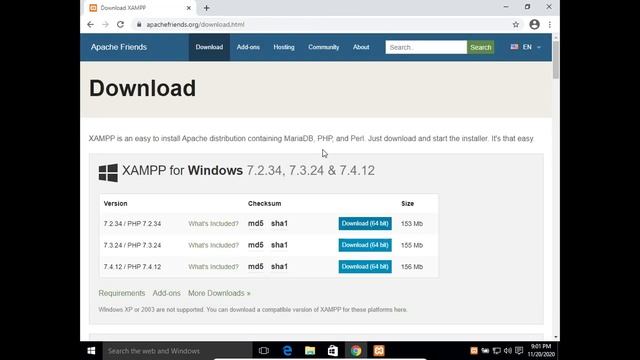
Task: Click the network icon in system tray
Action: (497, 351)
